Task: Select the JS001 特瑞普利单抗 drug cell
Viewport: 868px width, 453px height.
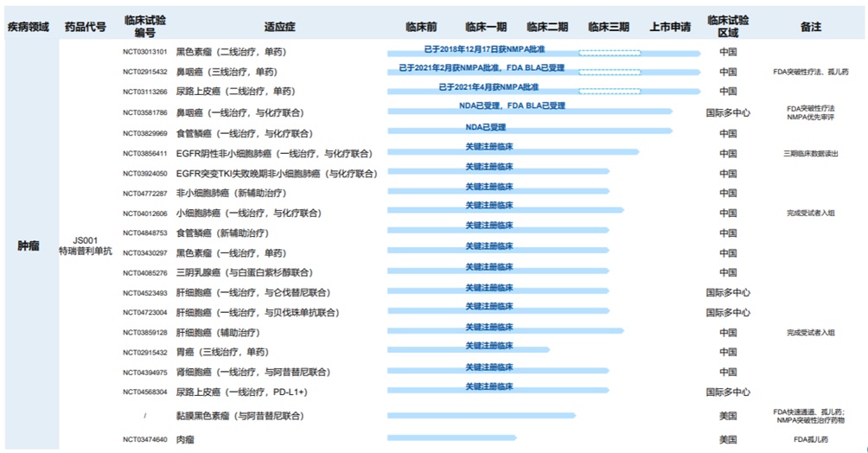Action: coord(86,246)
